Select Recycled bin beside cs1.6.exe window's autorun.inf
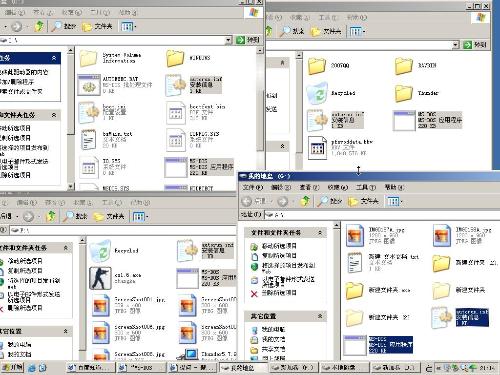This screenshot has width=500, height=375. pyautogui.click(x=100, y=250)
